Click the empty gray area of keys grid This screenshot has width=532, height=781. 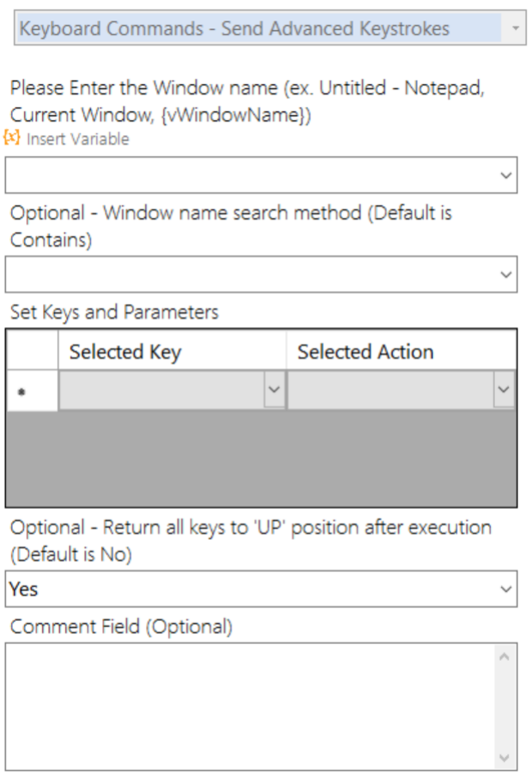pos(261,459)
